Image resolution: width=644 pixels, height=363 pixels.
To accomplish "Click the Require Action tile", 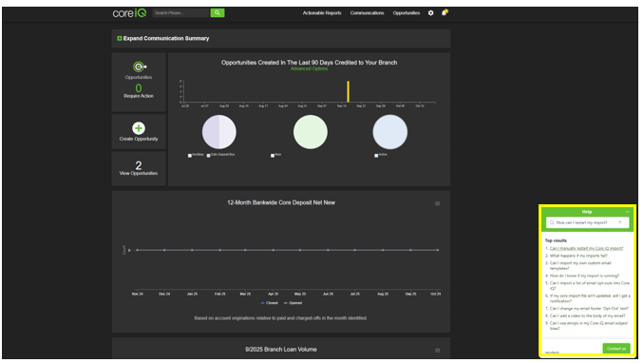I will point(139,83).
